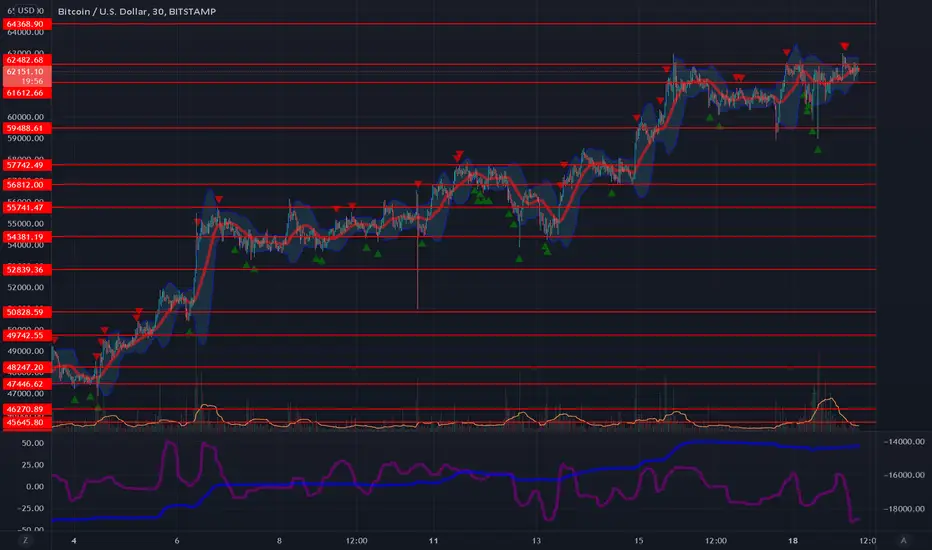
Task: Select the 62482.68 red price level label
Action: (26, 60)
